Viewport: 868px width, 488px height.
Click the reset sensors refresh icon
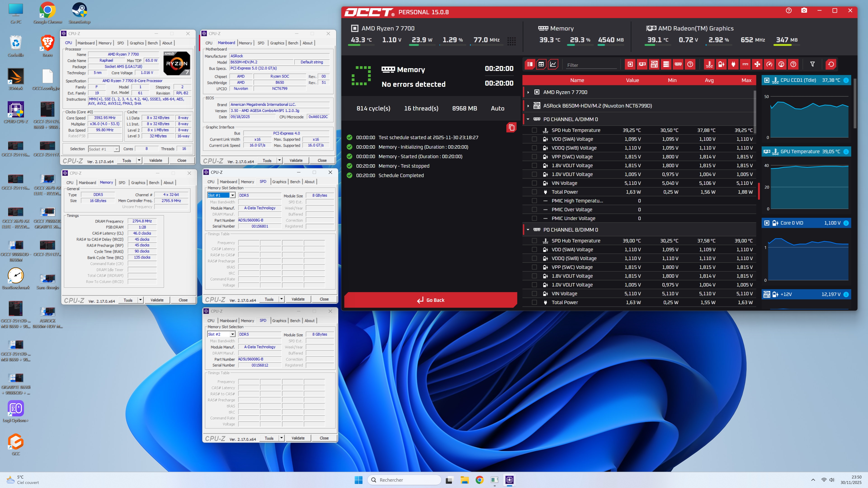tap(831, 64)
